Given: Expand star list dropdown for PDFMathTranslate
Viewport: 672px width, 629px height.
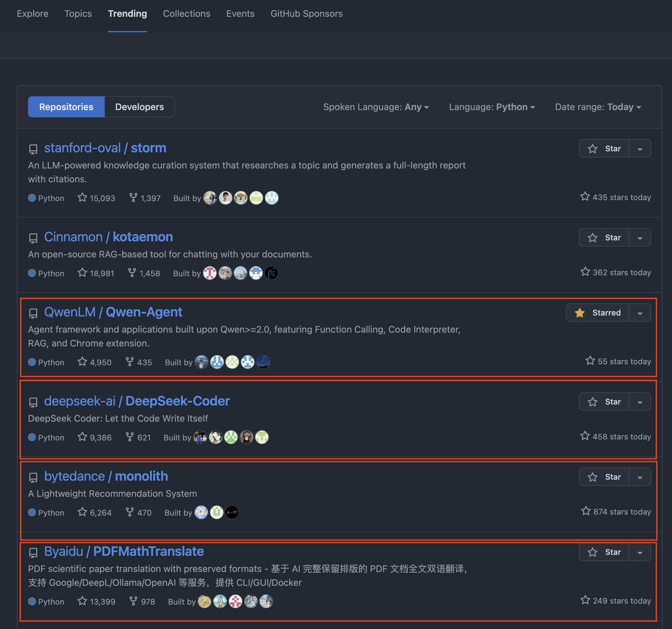Looking at the screenshot, I should [640, 552].
